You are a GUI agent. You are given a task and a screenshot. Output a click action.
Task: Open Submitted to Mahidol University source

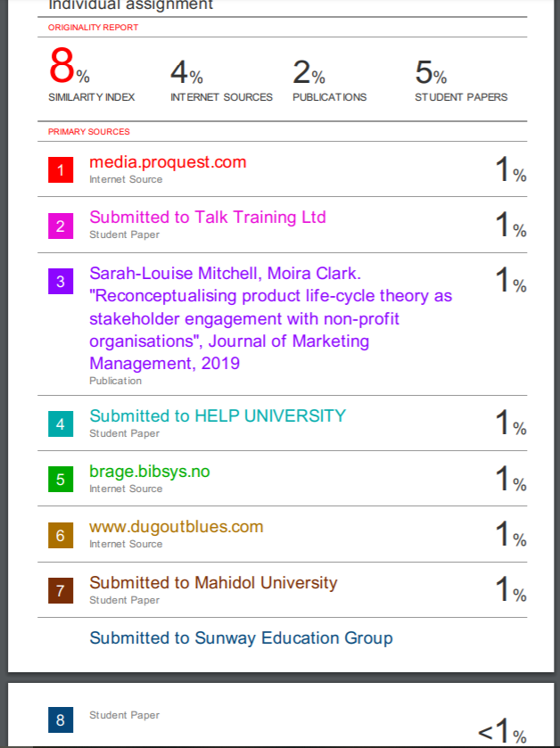pos(213,583)
